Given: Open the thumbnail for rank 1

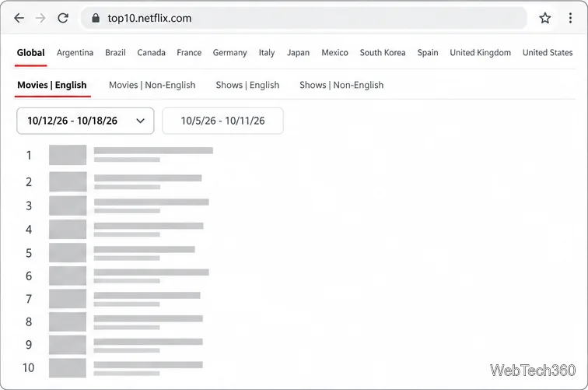Looking at the screenshot, I should [x=68, y=155].
